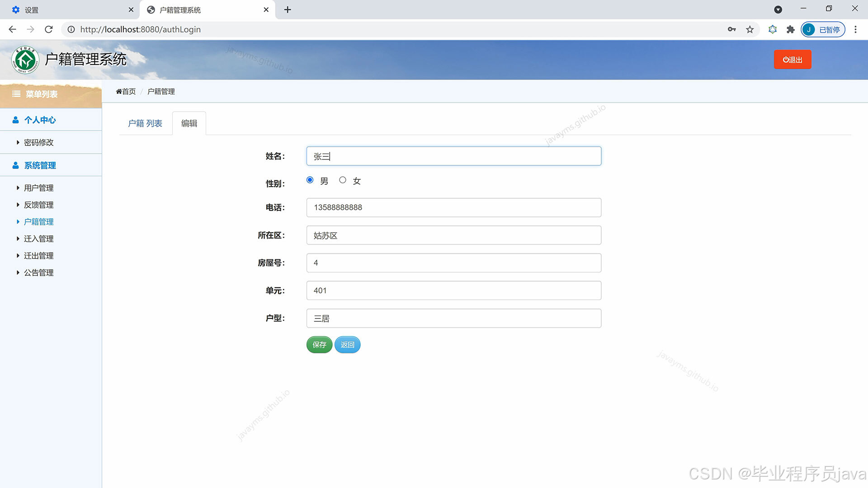
Task: Open the extensions puzzle icon
Action: (790, 29)
